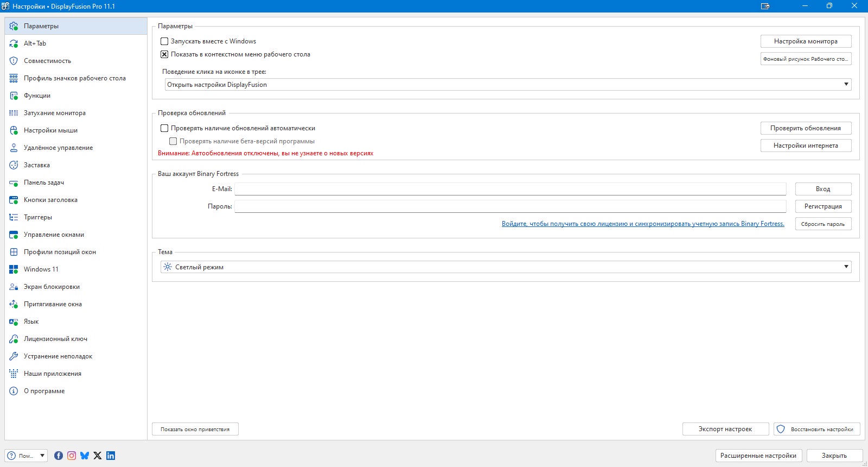Image resolution: width=868 pixels, height=467 pixels.
Task: Click Проверить обновления button
Action: pos(806,128)
